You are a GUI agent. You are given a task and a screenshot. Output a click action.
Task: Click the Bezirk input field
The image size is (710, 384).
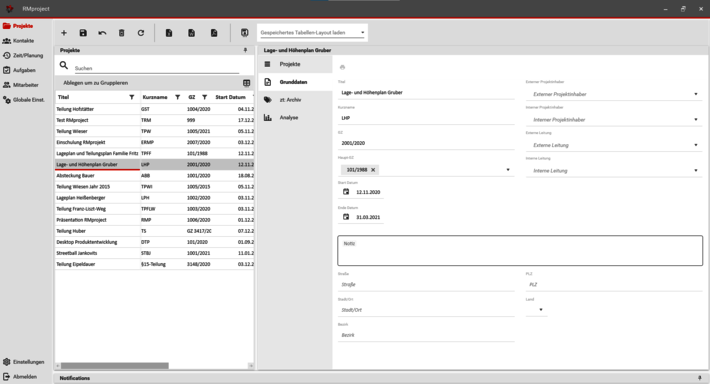click(x=426, y=335)
